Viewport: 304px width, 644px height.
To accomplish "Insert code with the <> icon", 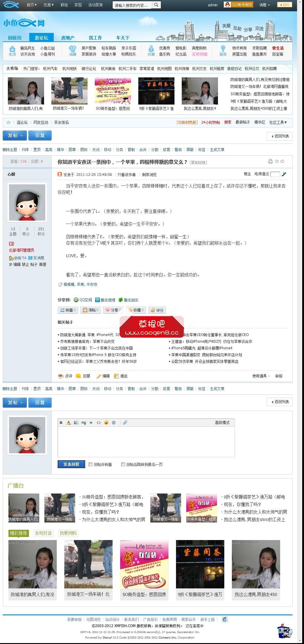I will pyautogui.click(x=99, y=422).
